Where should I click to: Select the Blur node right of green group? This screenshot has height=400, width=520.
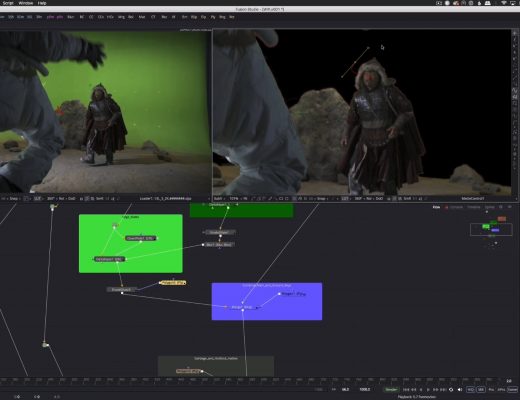point(219,245)
